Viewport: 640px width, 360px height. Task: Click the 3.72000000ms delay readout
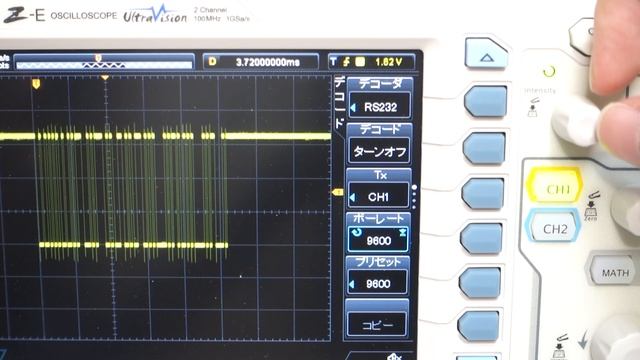point(268,62)
